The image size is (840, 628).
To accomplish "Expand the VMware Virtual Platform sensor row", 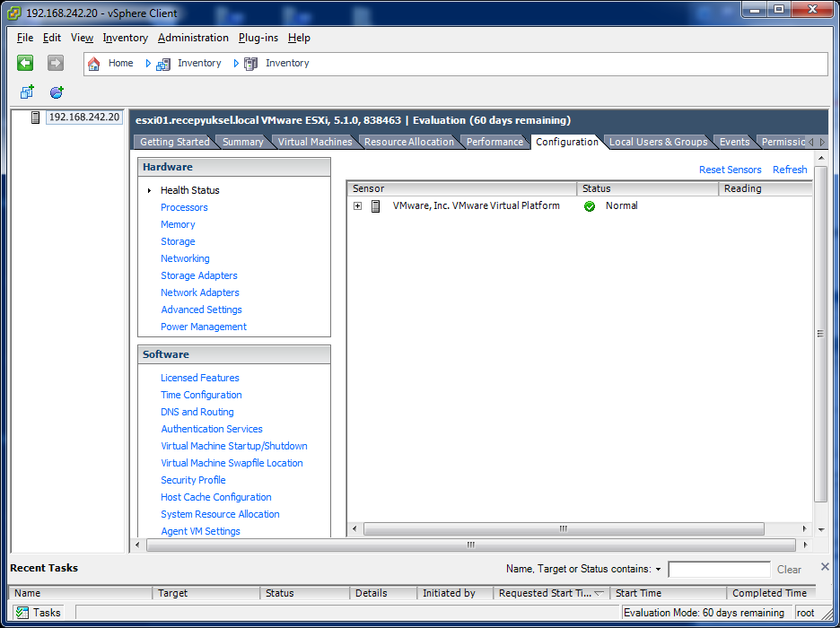I will [x=358, y=206].
